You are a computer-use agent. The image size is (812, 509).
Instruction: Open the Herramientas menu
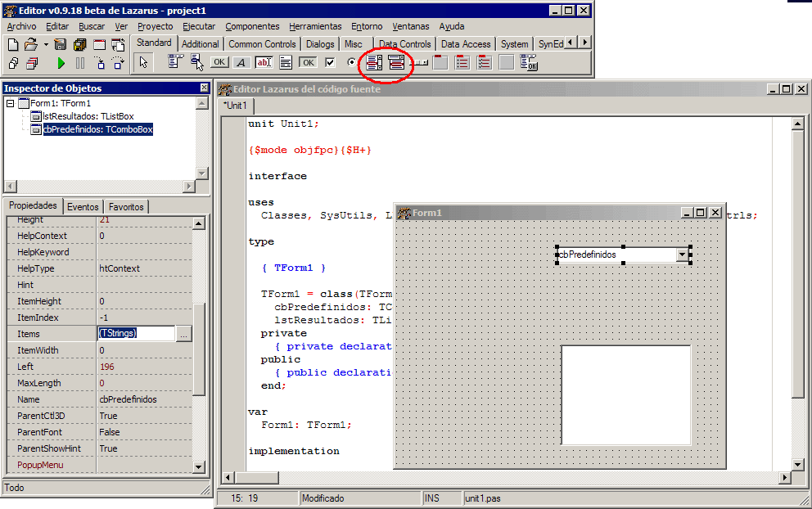pos(315,26)
